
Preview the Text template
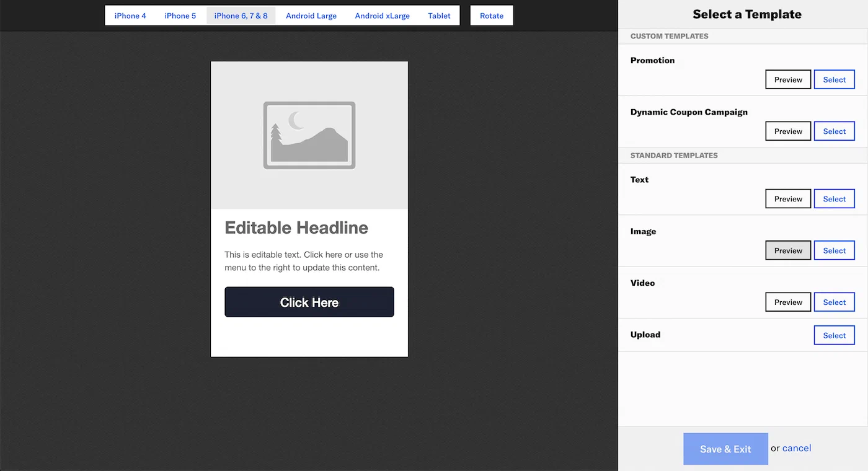point(787,198)
